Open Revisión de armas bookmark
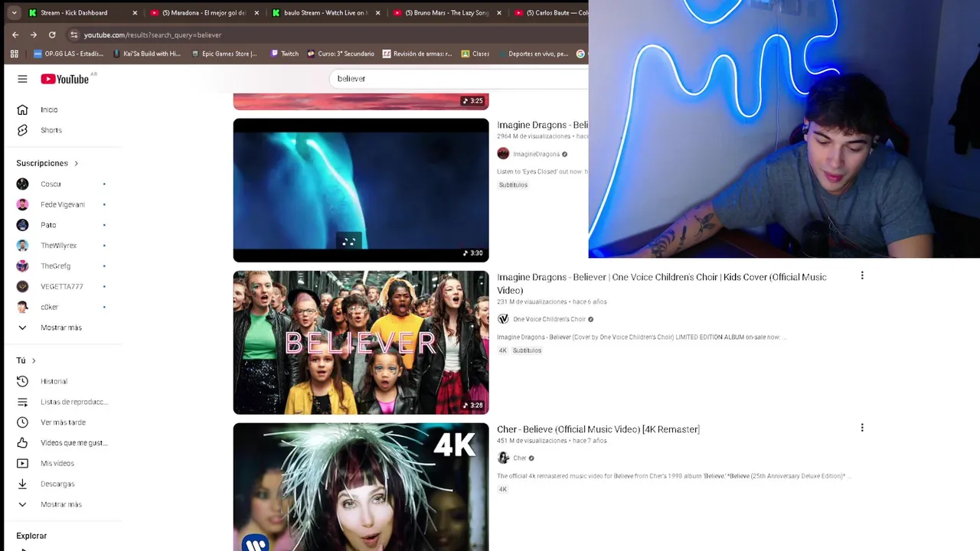980x551 pixels. click(x=417, y=54)
